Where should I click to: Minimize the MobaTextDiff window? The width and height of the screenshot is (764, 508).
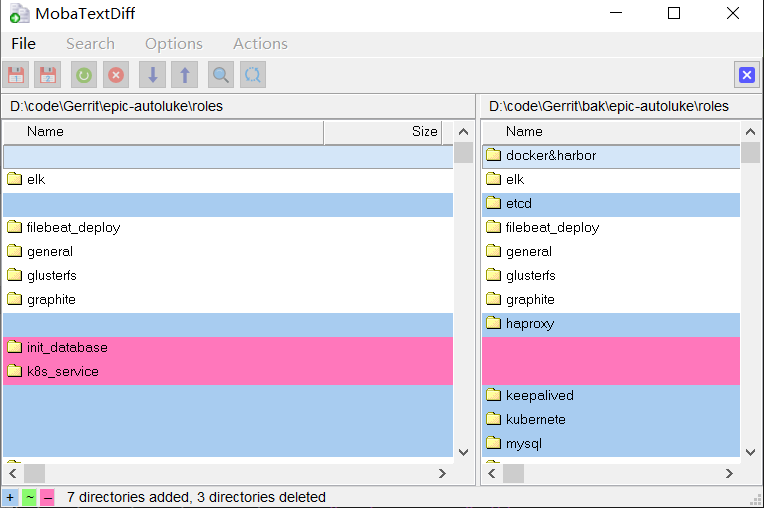pos(616,13)
